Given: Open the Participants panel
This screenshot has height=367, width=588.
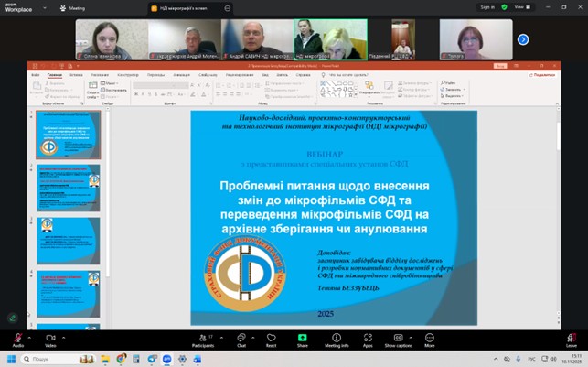Looking at the screenshot, I should click(204, 339).
